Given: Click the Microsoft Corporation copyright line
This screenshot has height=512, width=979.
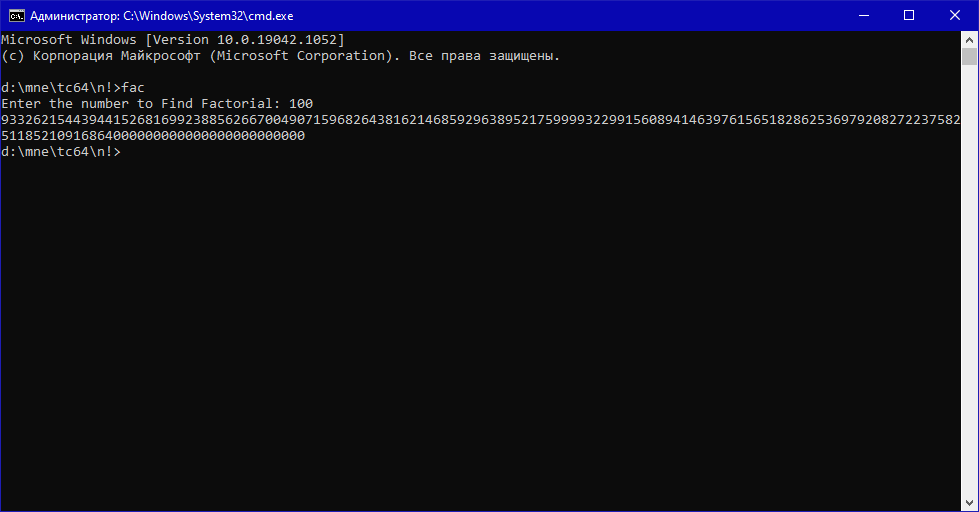Looking at the screenshot, I should (x=280, y=56).
